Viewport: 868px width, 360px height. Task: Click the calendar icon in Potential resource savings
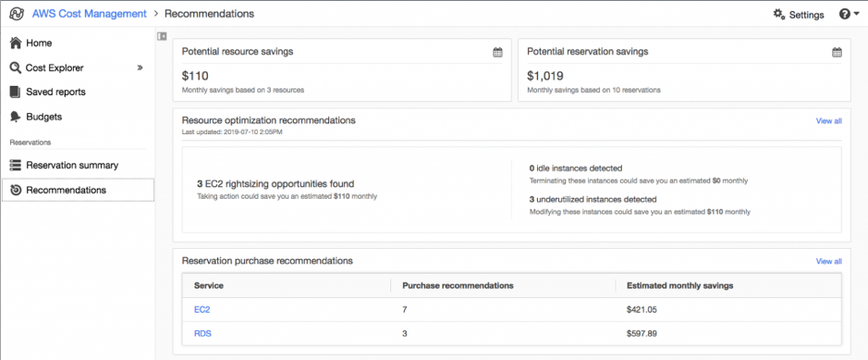click(x=497, y=53)
